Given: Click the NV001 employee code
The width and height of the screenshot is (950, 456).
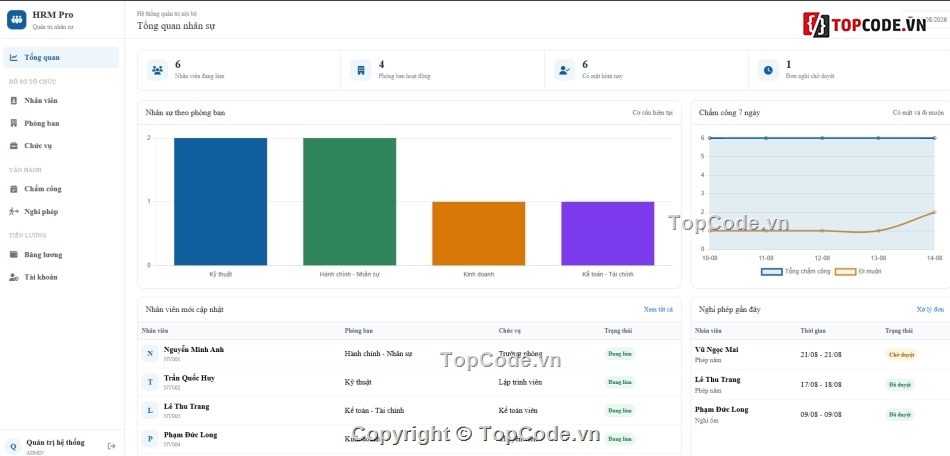Looking at the screenshot, I should point(172,359).
